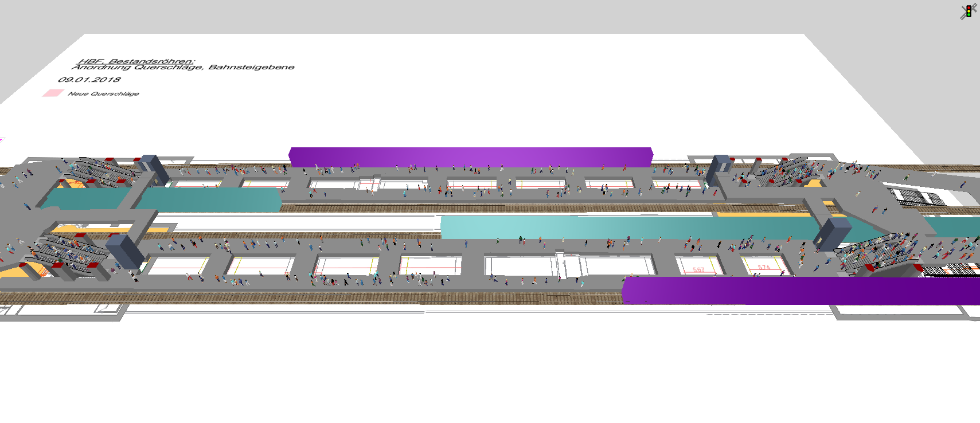Select the lower right purple train
The height and width of the screenshot is (423, 980).
(801, 291)
